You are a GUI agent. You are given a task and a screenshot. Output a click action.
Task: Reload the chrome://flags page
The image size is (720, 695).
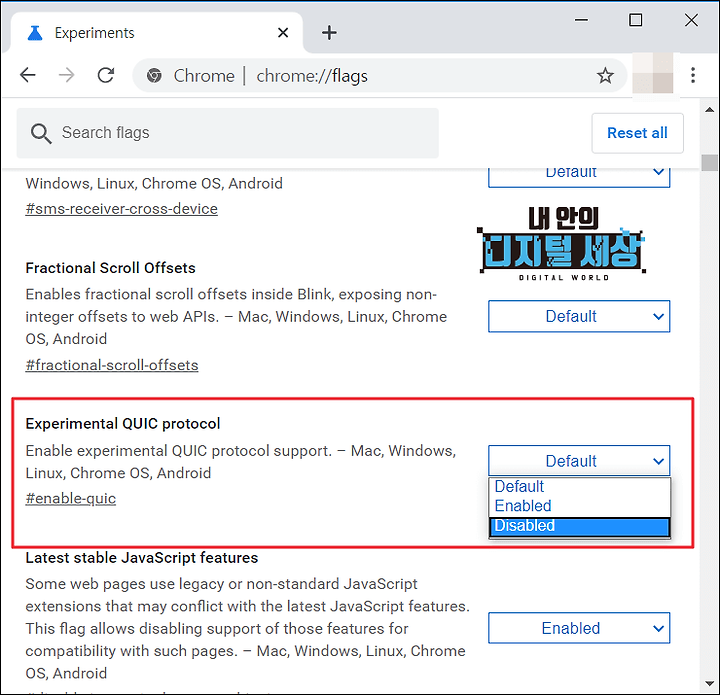pos(106,75)
